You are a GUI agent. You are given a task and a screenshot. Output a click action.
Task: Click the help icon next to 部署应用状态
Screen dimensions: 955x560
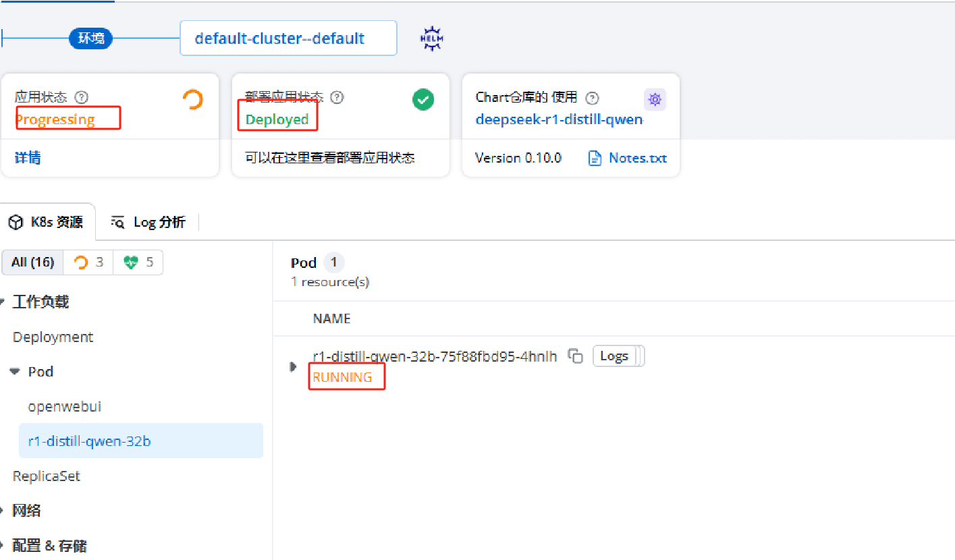pos(337,98)
